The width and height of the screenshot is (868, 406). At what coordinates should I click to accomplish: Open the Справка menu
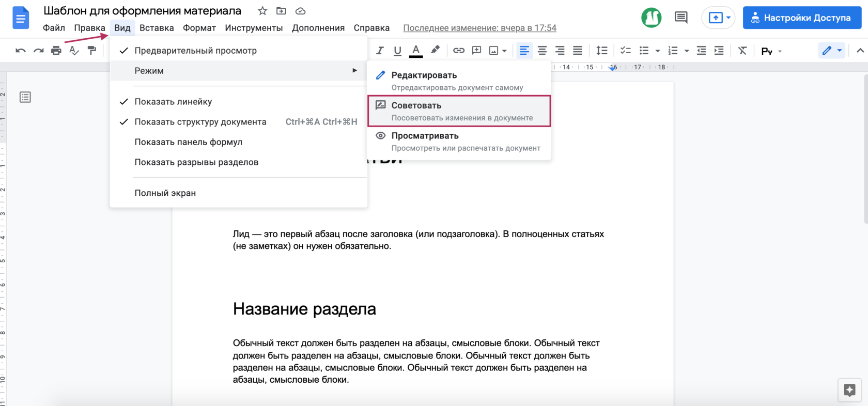(371, 28)
